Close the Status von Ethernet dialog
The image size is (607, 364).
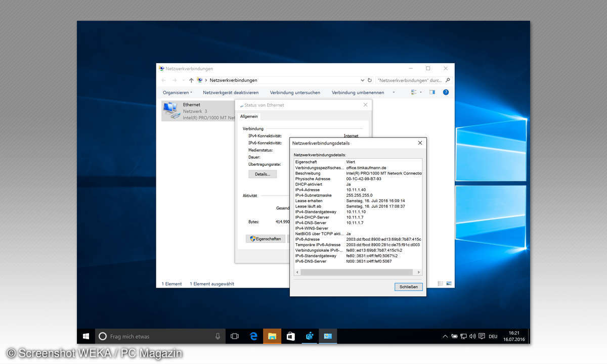(x=365, y=105)
